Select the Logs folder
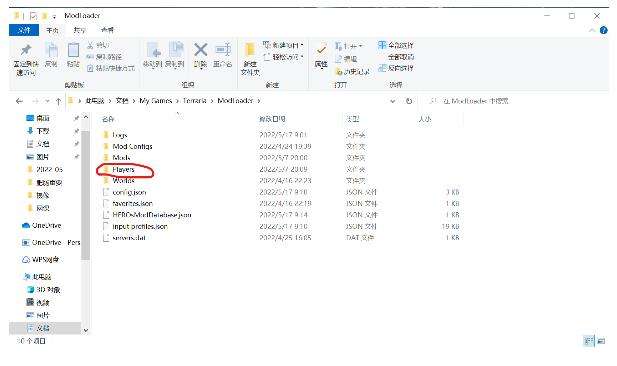The width and height of the screenshot is (617, 366). point(120,135)
